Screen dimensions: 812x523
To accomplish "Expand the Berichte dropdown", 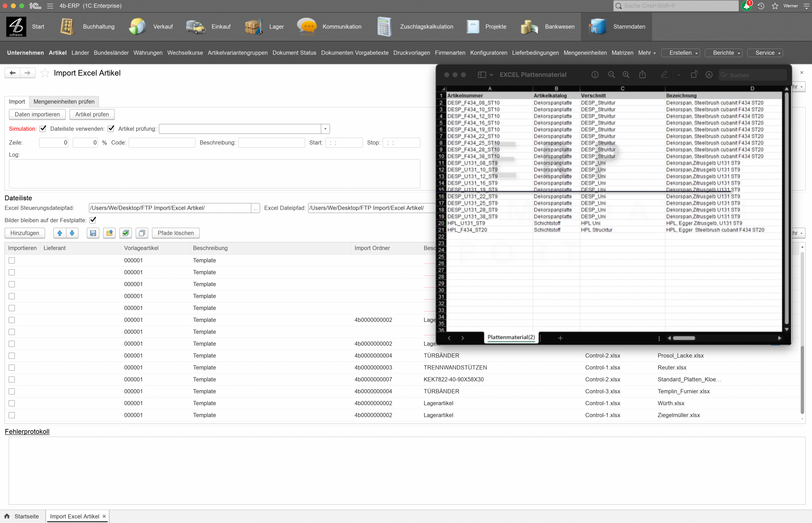I will [x=723, y=53].
